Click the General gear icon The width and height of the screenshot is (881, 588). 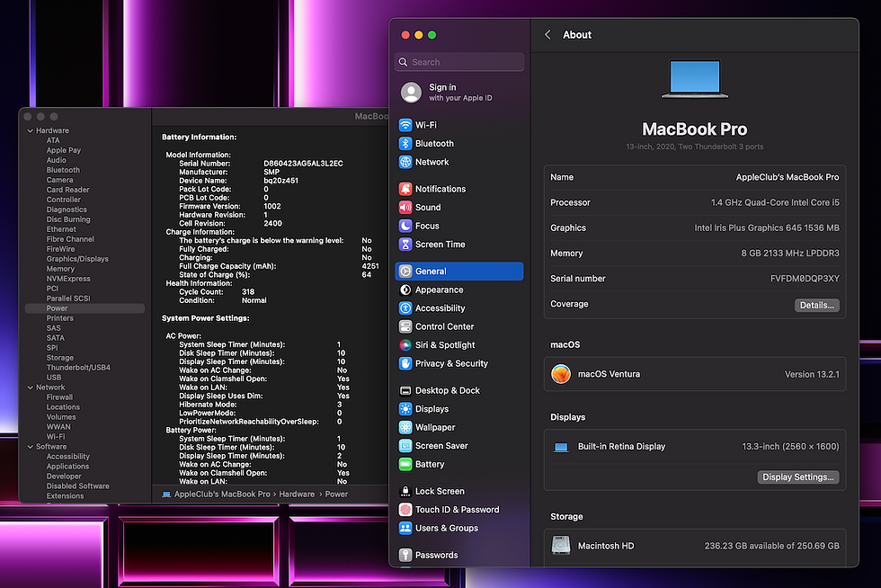[405, 272]
